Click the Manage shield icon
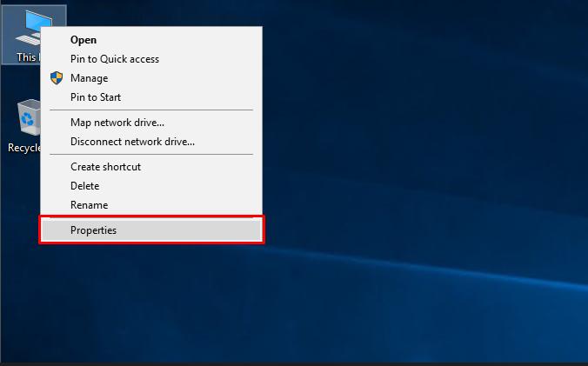 pos(57,78)
